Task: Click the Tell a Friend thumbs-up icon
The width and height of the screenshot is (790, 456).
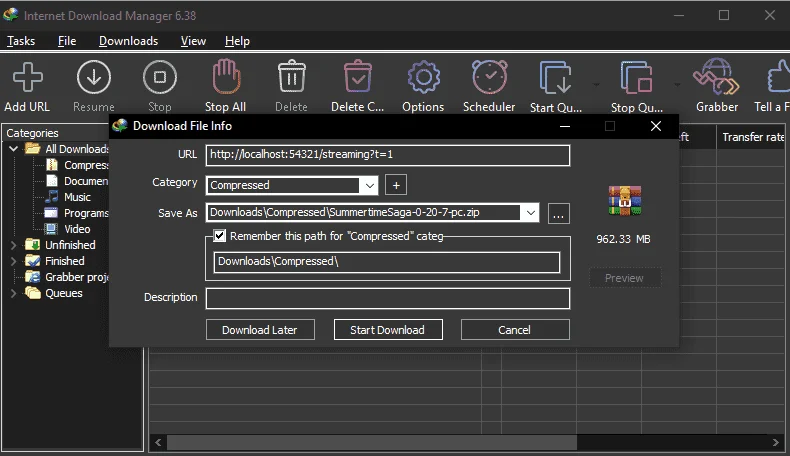Action: pyautogui.click(x=779, y=77)
